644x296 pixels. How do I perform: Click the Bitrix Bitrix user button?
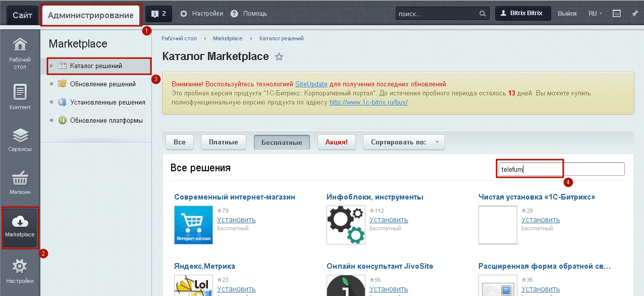tap(523, 13)
